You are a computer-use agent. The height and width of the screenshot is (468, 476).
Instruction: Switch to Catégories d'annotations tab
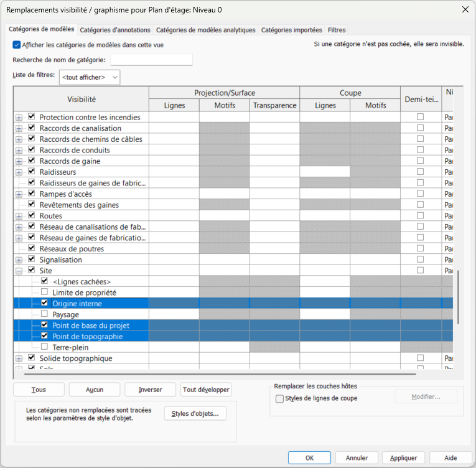115,30
